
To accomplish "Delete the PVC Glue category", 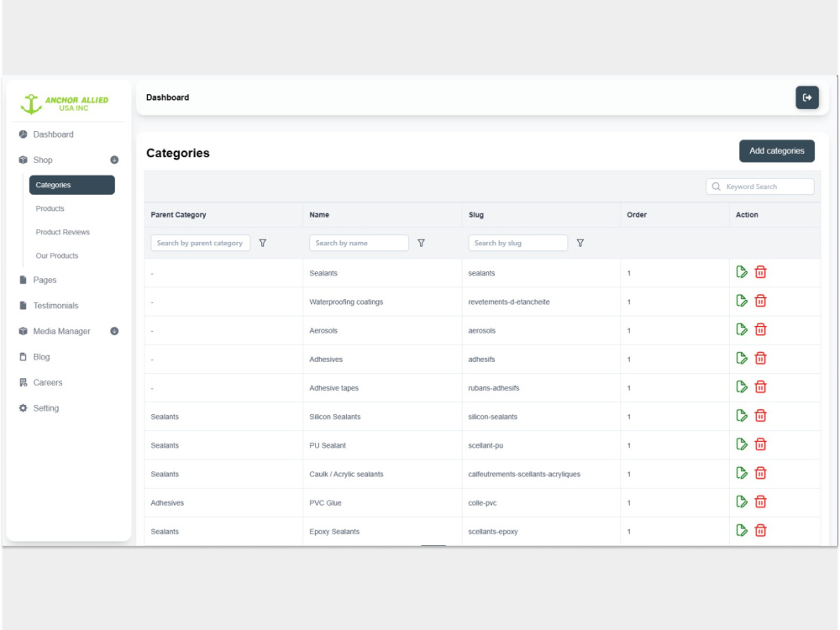I will (760, 502).
